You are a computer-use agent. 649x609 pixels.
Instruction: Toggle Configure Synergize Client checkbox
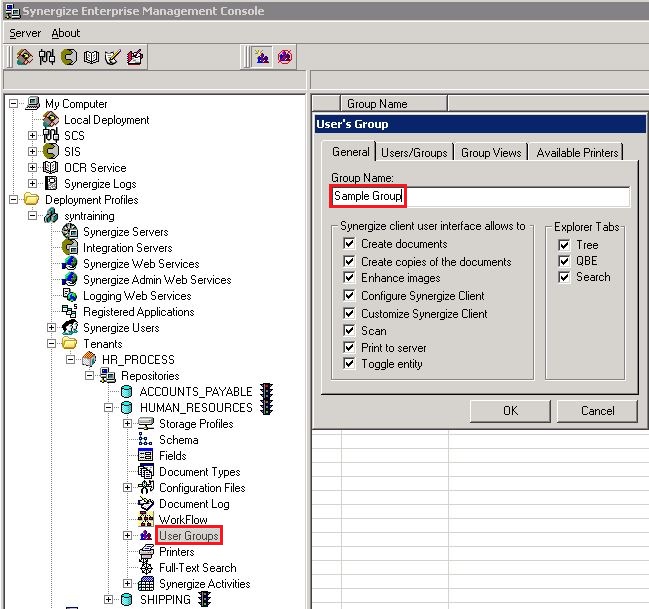click(349, 296)
